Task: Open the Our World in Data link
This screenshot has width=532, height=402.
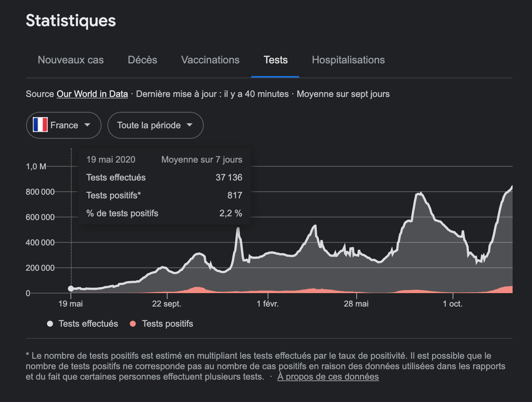Action: pos(92,94)
